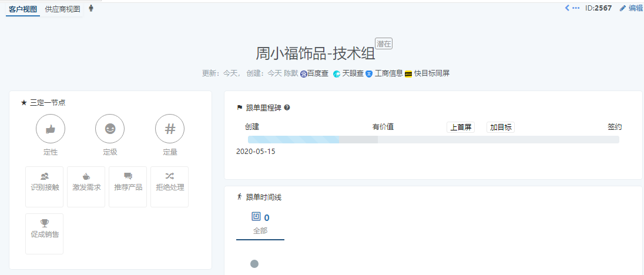Open the 百度查 lookup link
644x275 pixels.
pyautogui.click(x=314, y=73)
